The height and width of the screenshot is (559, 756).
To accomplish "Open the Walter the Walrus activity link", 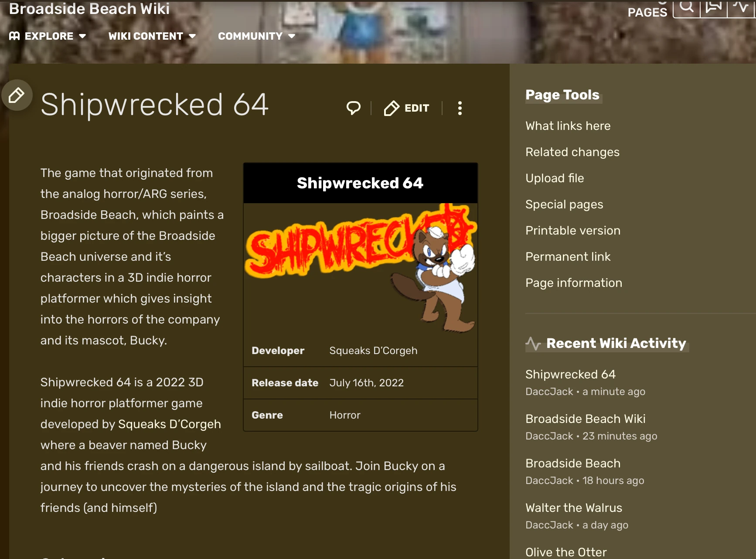I will [x=574, y=508].
